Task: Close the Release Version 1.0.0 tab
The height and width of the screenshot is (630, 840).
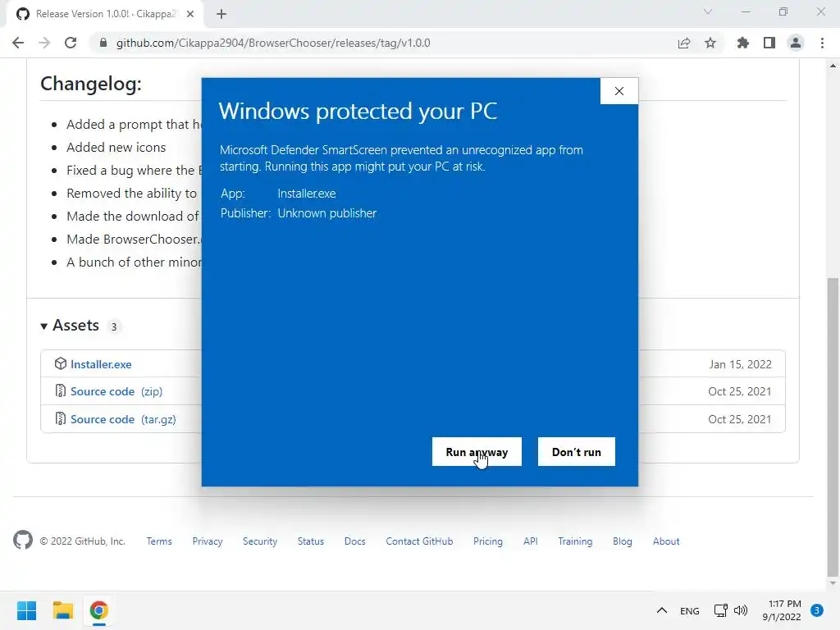Action: click(x=190, y=14)
